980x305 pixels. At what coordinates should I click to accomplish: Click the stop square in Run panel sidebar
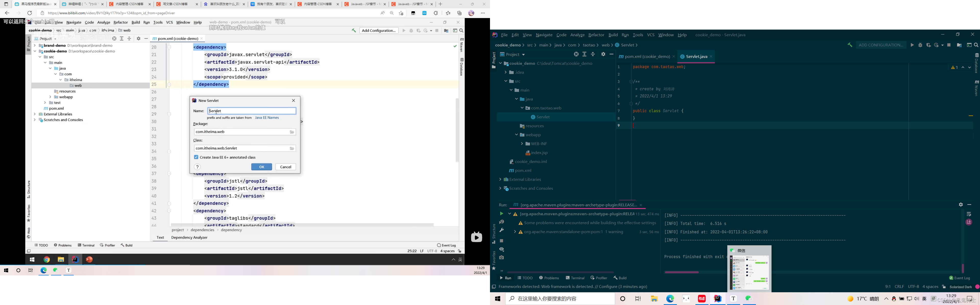pos(501,241)
